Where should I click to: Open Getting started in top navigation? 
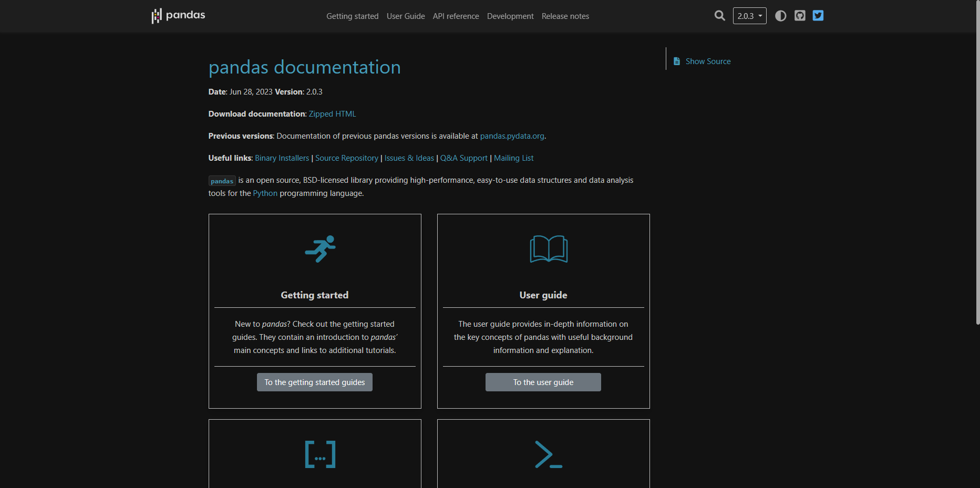[x=353, y=16]
